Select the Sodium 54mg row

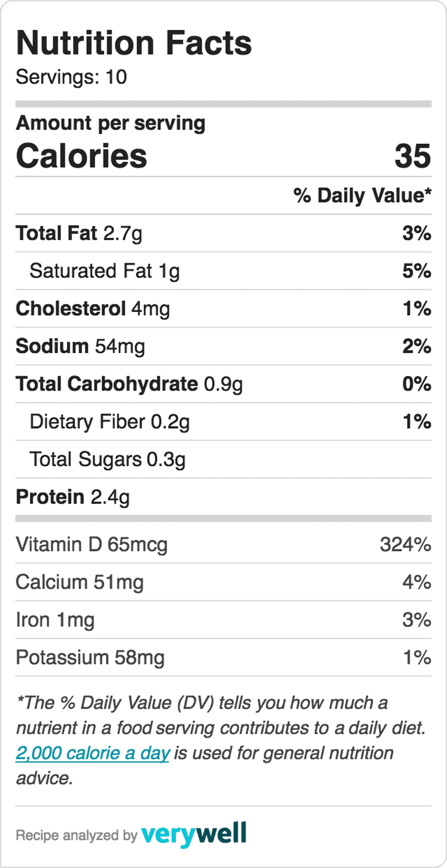(x=223, y=346)
